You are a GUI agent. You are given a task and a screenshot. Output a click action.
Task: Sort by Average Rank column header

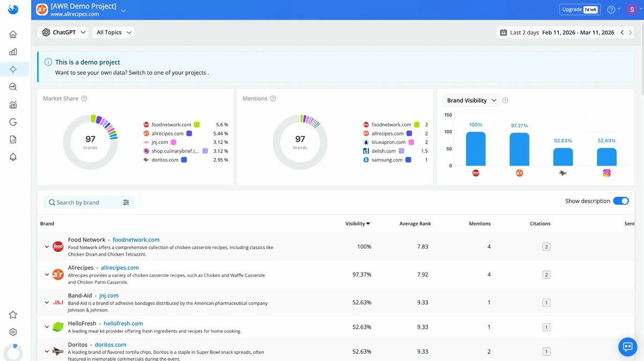click(415, 223)
